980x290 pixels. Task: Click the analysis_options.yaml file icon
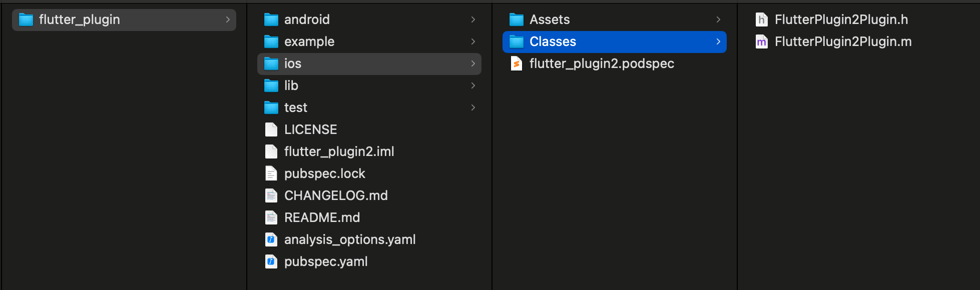pos(271,239)
